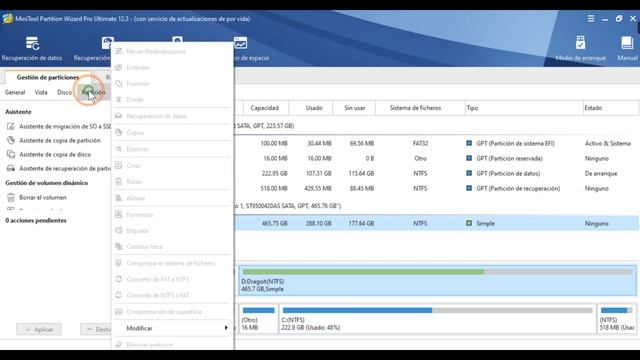Select Borrar el volumen in sidebar
This screenshot has height=360, width=640.
pos(37,197)
